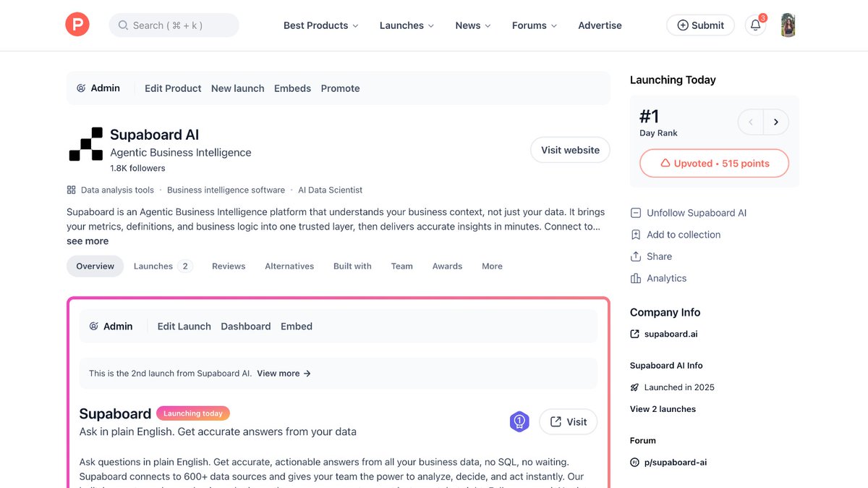Click the external link icon beside supaboard.ai
This screenshot has height=488, width=868.
pos(634,334)
